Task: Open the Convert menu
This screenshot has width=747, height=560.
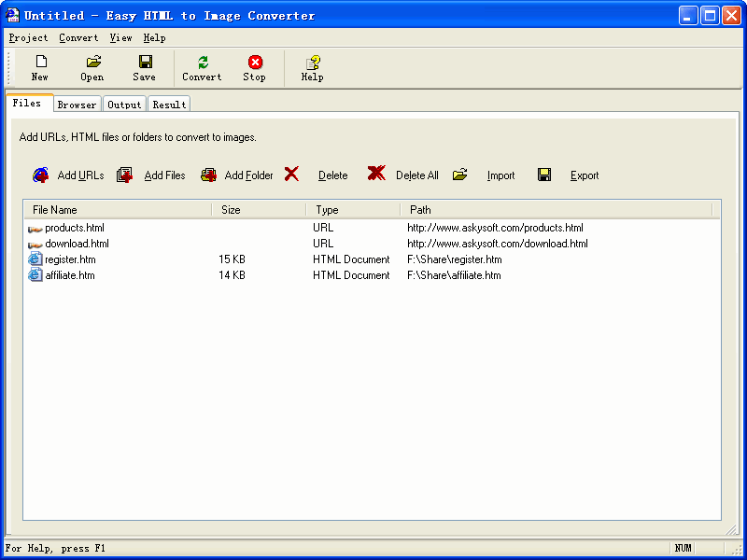Action: [x=78, y=37]
